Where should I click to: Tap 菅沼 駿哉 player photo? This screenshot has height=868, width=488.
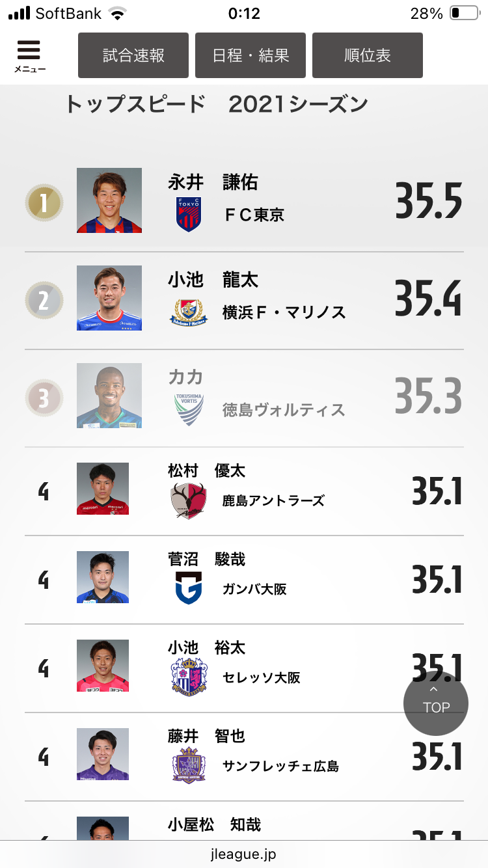(x=103, y=577)
